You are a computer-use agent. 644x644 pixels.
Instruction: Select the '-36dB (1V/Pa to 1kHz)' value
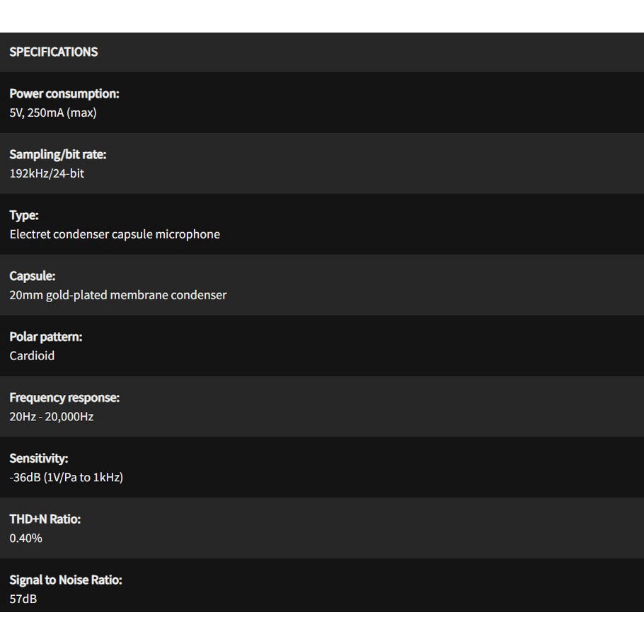(67, 478)
